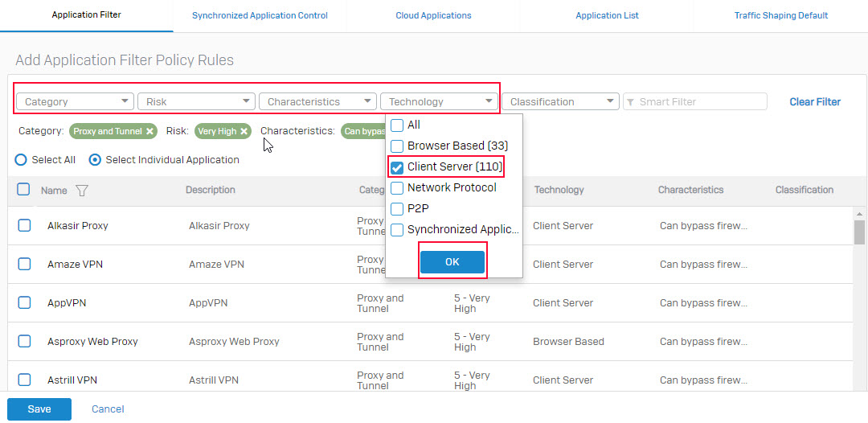Screen dimensions: 868x423
Task: Click Client Server in the Alkasir Proxy row
Action: (563, 226)
